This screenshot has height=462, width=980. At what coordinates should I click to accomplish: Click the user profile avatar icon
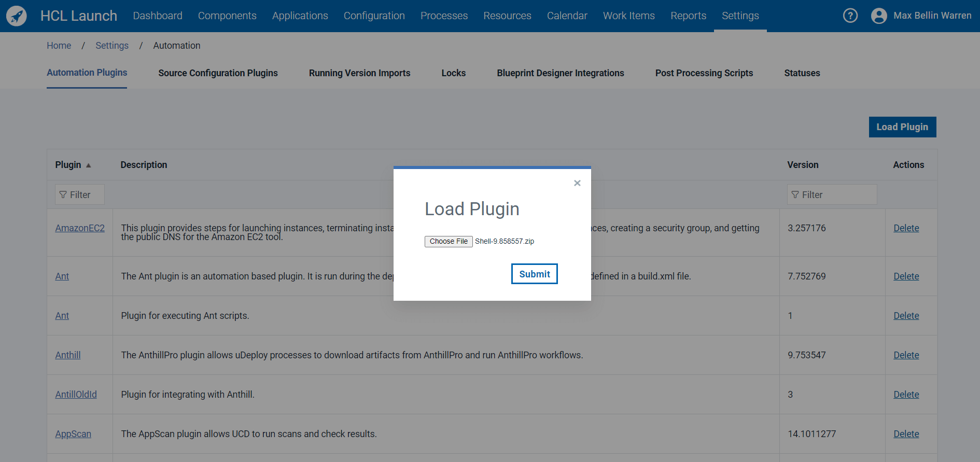879,16
